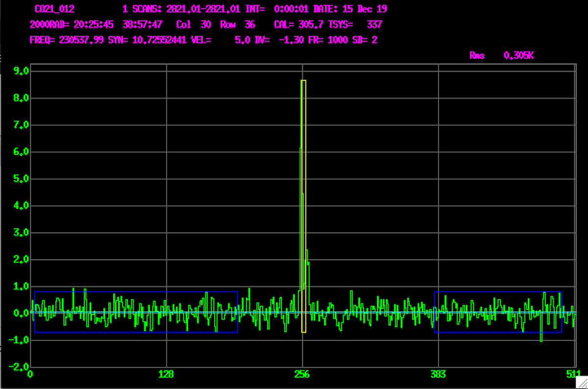
Task: Select the CAL= 305.7 value
Action: (298, 25)
